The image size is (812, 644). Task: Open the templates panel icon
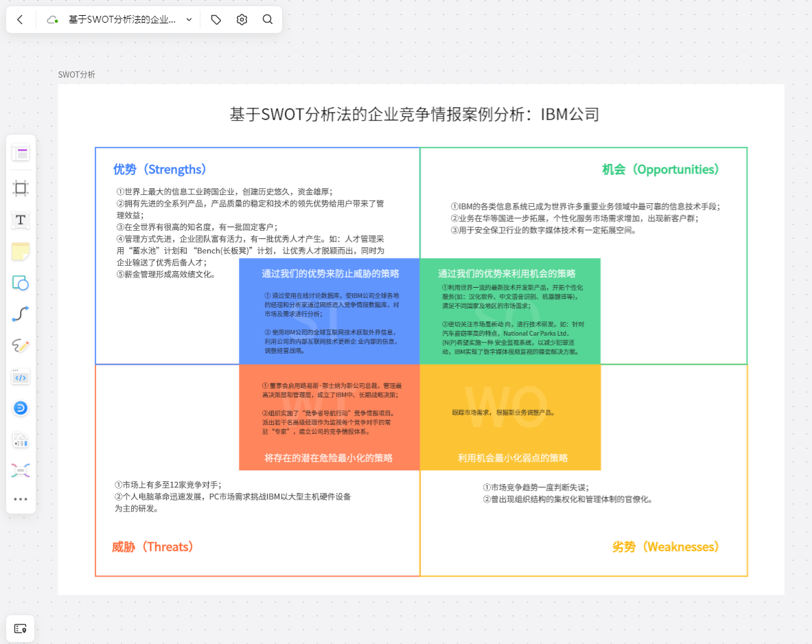[x=21, y=153]
